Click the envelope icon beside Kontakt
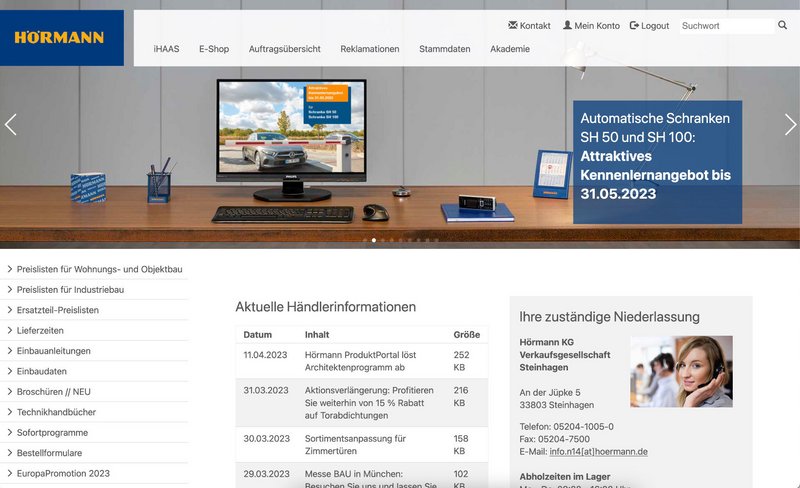Viewport: 800px width, 488px height. (513, 25)
